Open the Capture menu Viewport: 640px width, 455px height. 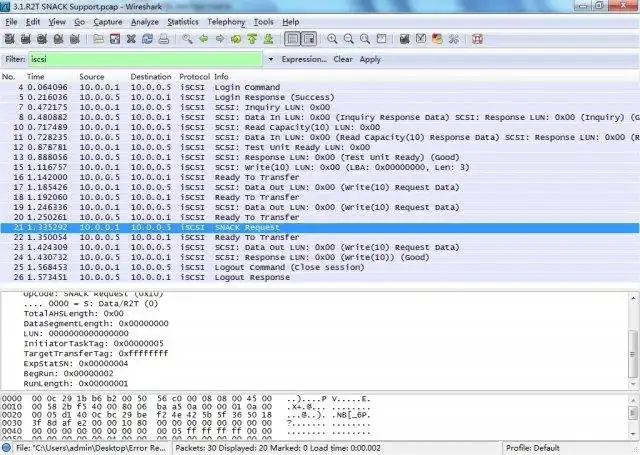click(108, 22)
